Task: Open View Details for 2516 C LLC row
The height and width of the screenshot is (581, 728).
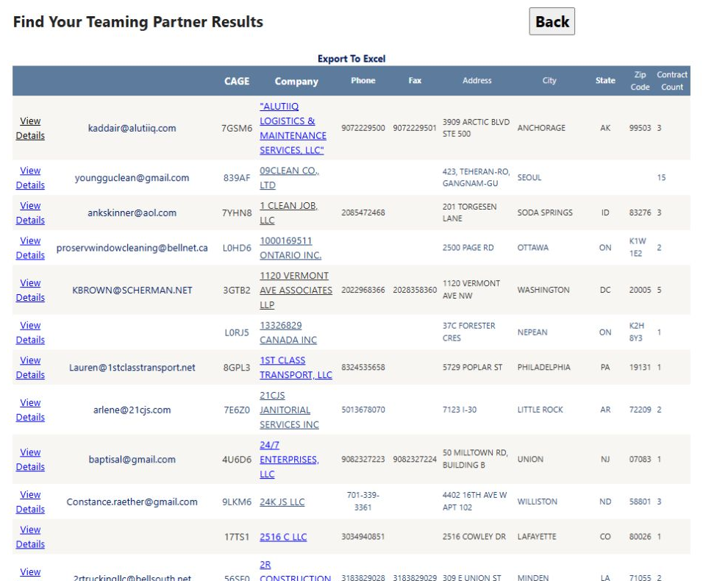Action: click(x=30, y=536)
